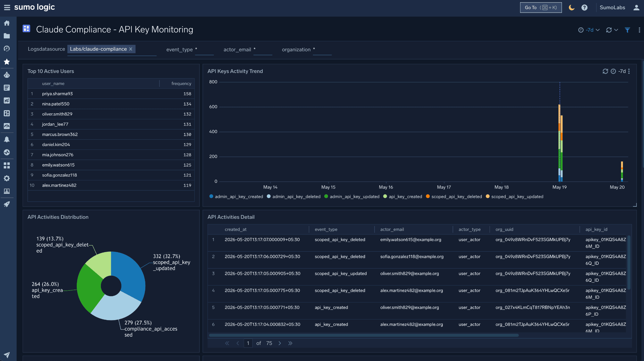Open dashboard -7d time range dropdown

point(589,30)
